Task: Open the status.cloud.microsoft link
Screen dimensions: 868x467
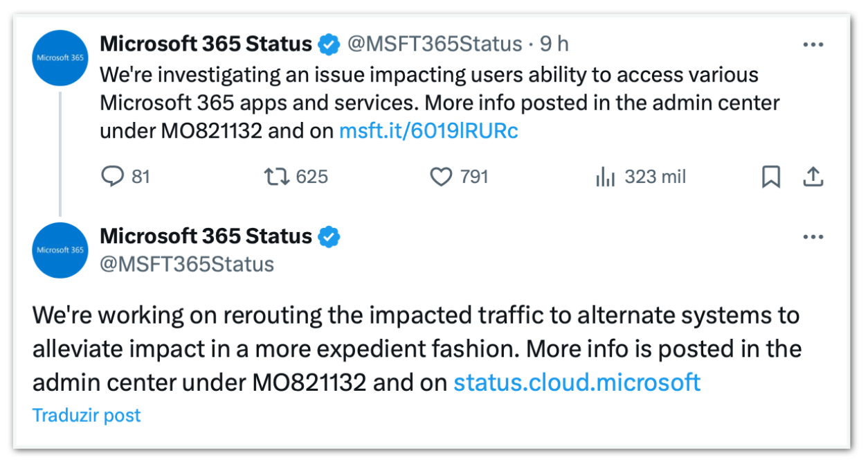Action: click(x=577, y=382)
